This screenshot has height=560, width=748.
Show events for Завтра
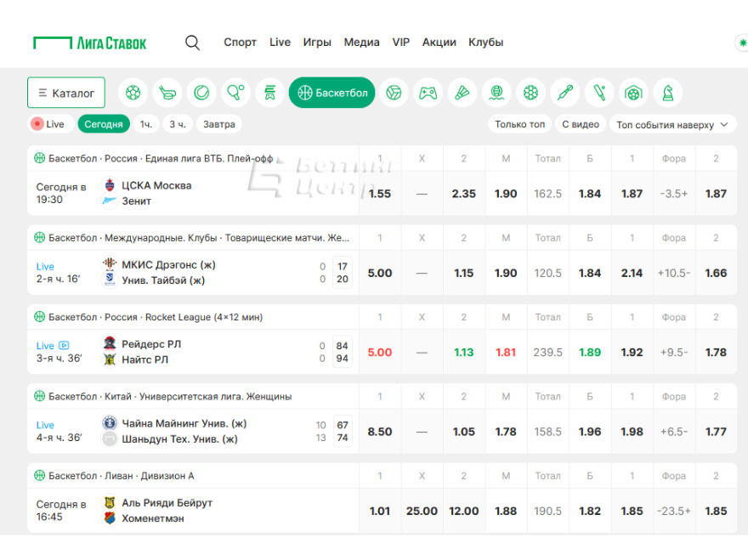219,124
